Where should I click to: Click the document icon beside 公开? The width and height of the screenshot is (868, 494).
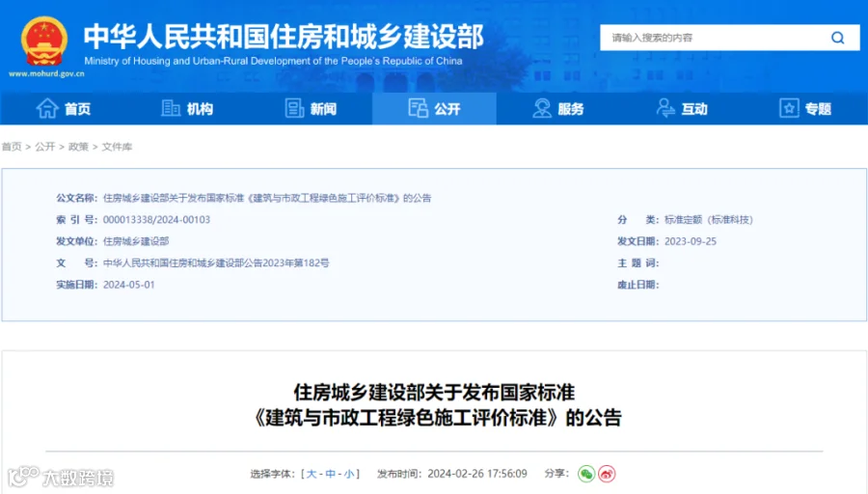click(418, 108)
